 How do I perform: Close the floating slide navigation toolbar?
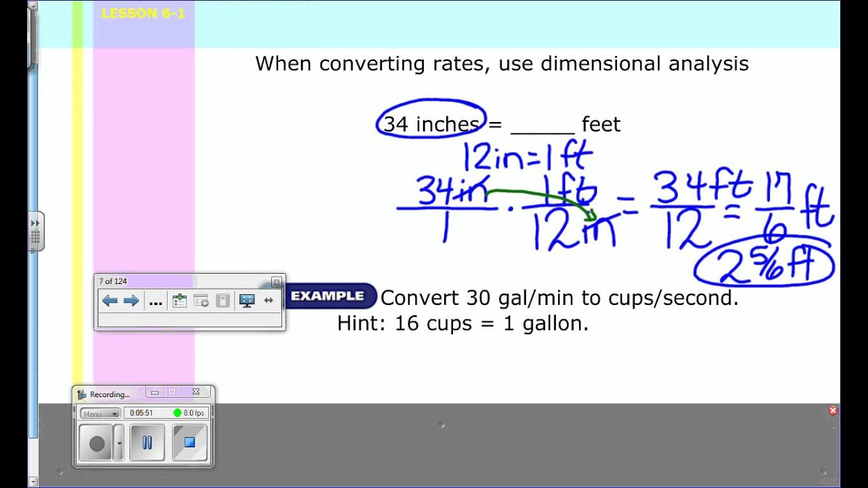tap(276, 281)
